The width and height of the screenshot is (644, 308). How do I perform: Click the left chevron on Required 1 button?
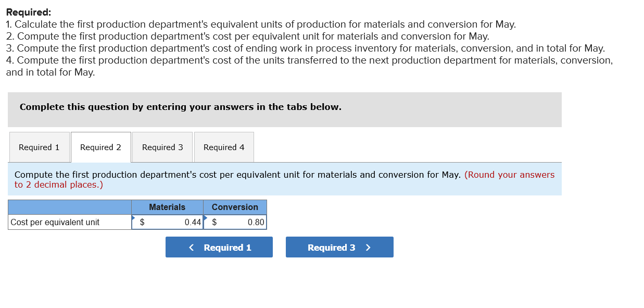[x=192, y=248]
